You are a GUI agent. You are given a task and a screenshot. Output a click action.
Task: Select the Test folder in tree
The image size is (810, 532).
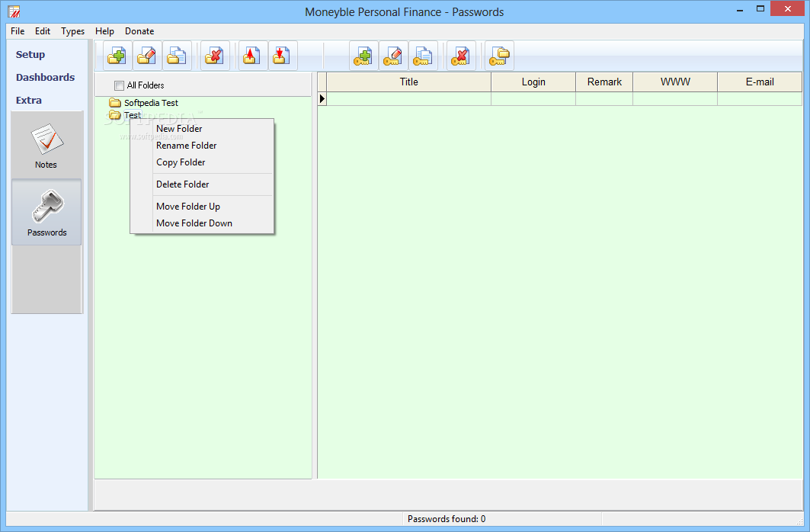133,115
